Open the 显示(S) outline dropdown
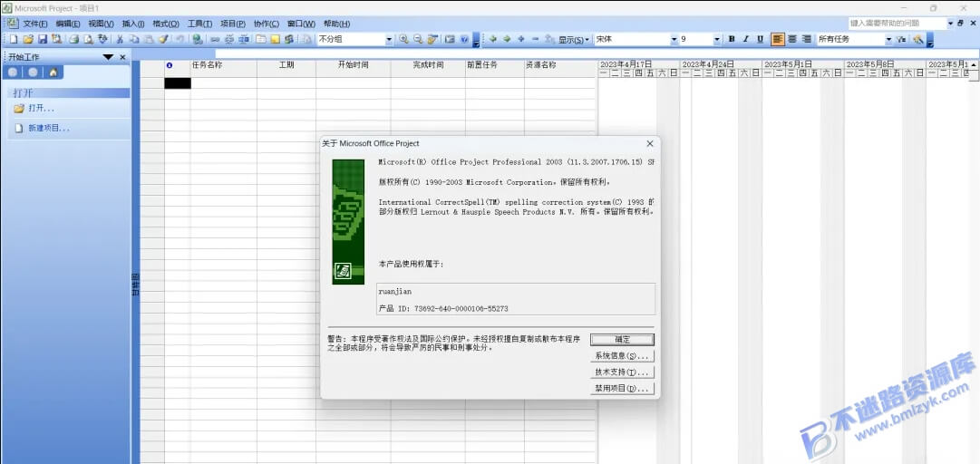The image size is (980, 464). point(574,39)
